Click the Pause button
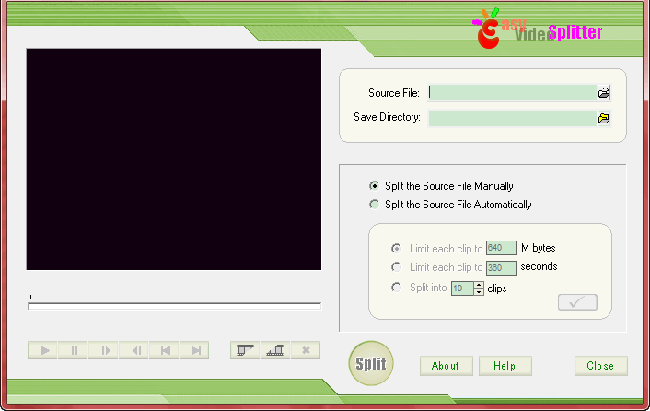 tap(73, 350)
